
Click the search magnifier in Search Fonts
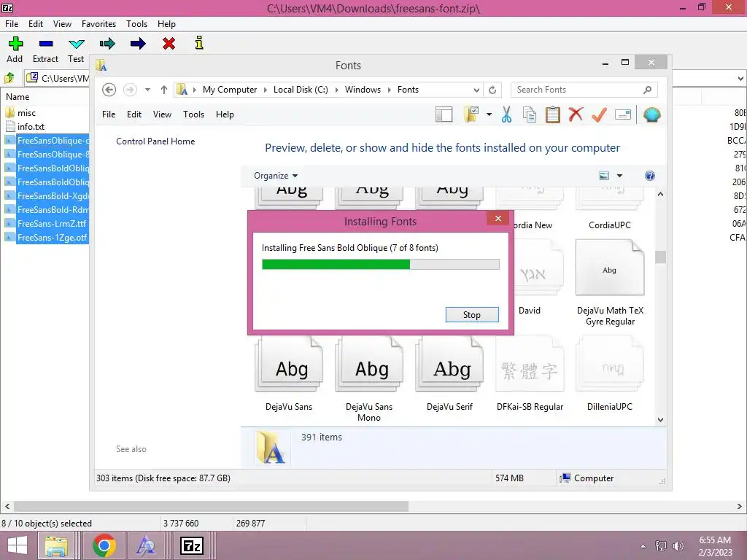click(x=648, y=90)
